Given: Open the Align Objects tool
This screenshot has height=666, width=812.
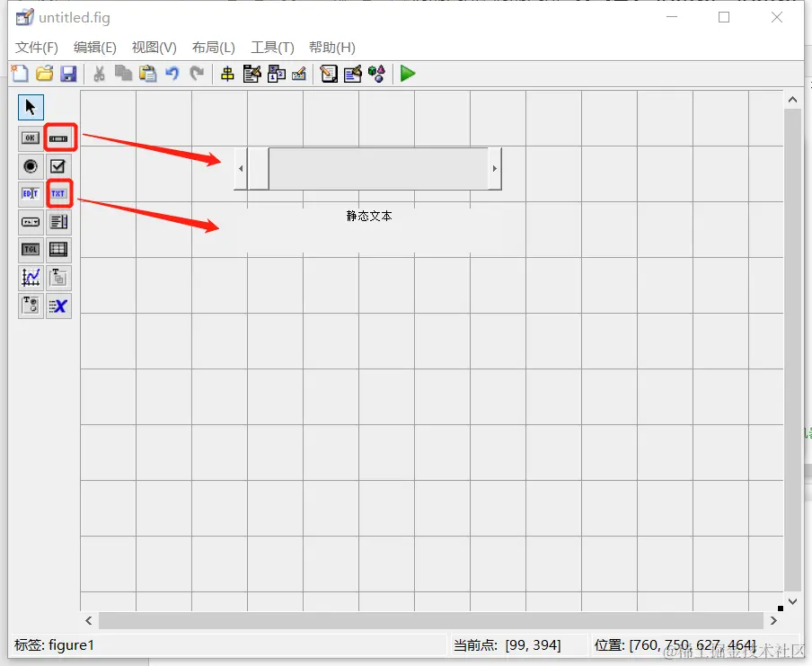Looking at the screenshot, I should click(227, 74).
